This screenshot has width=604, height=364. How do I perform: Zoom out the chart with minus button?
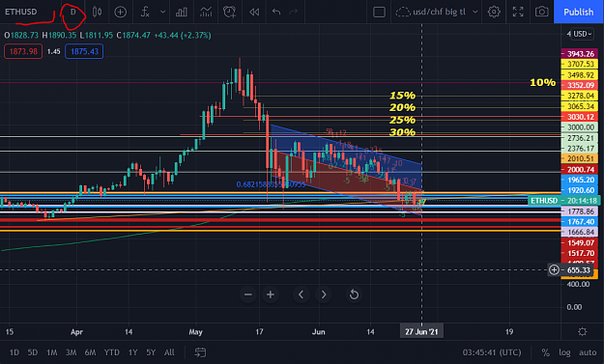tap(248, 294)
